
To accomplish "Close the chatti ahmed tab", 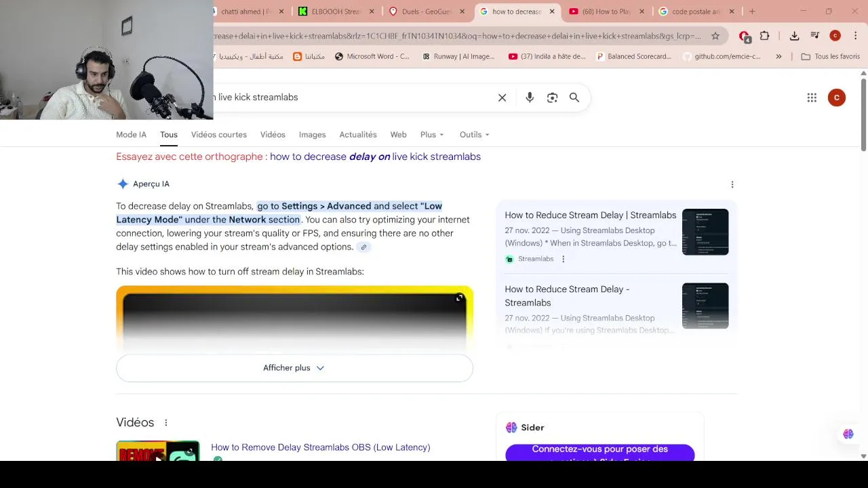I will click(281, 12).
